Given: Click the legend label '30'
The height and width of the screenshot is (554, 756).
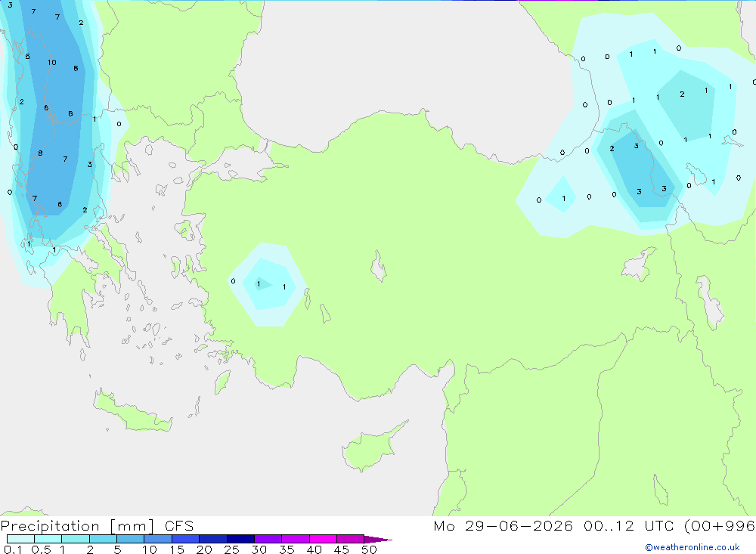Looking at the screenshot, I should pyautogui.click(x=259, y=549).
